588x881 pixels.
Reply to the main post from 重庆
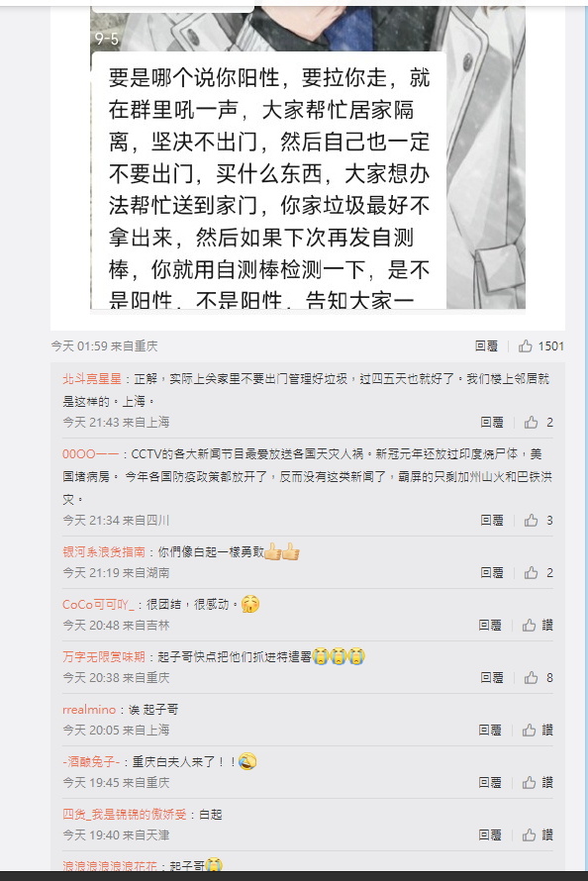[x=486, y=346]
